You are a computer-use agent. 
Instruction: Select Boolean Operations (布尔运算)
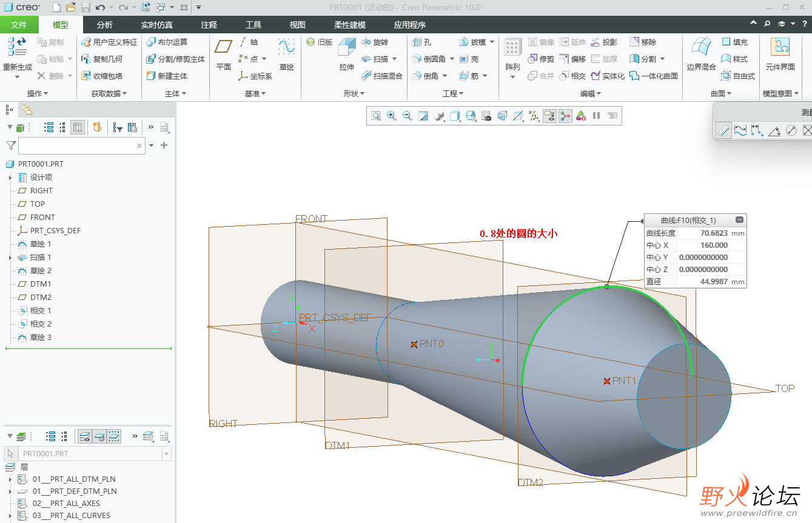point(167,42)
